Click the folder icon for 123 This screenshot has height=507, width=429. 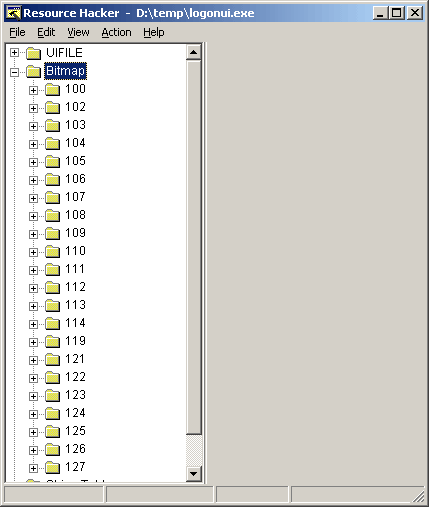pos(52,395)
